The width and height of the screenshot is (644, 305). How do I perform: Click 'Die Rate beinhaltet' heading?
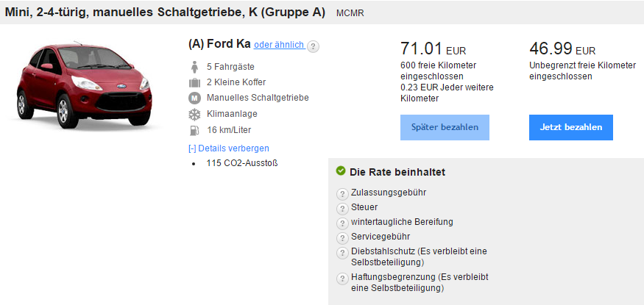pyautogui.click(x=397, y=172)
